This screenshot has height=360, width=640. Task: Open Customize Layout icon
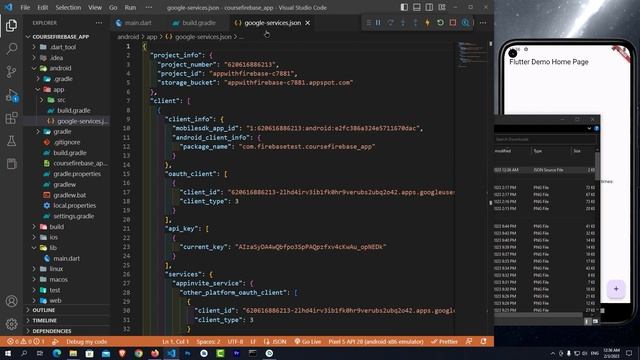[x=442, y=7]
